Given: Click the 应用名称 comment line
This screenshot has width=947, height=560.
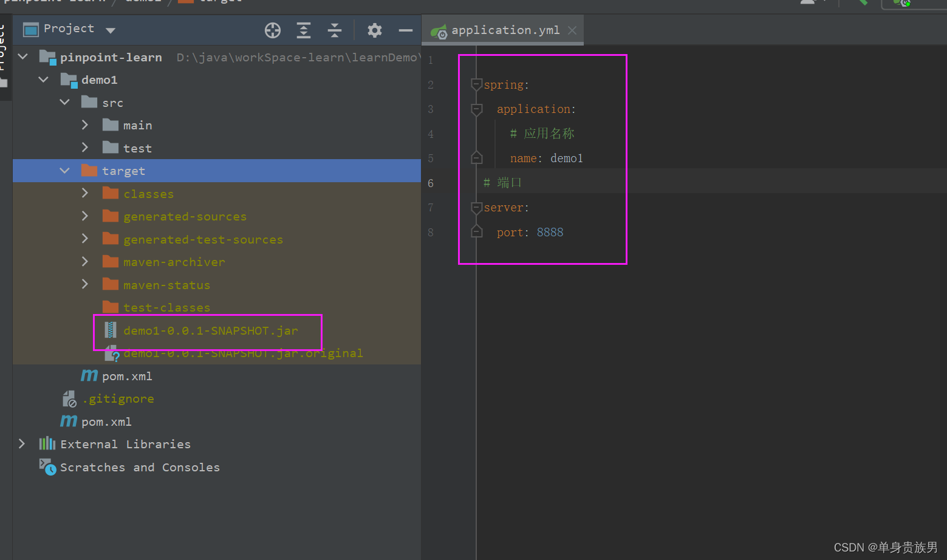Looking at the screenshot, I should click(542, 134).
